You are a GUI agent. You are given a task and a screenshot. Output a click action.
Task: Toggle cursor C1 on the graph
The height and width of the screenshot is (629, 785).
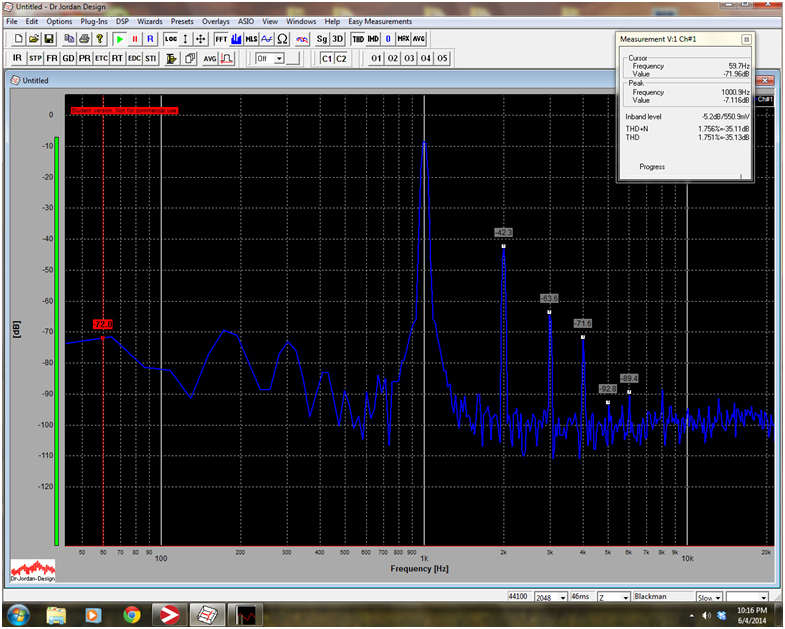326,59
